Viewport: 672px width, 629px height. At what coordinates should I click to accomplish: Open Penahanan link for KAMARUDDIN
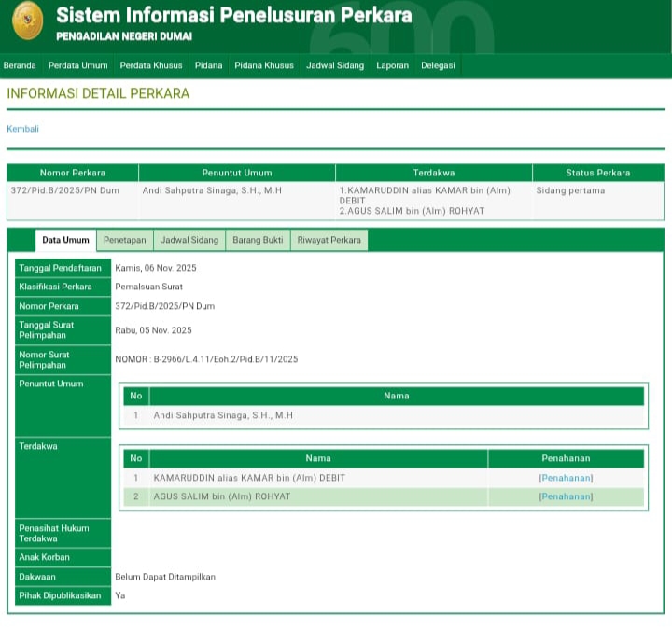pyautogui.click(x=566, y=478)
